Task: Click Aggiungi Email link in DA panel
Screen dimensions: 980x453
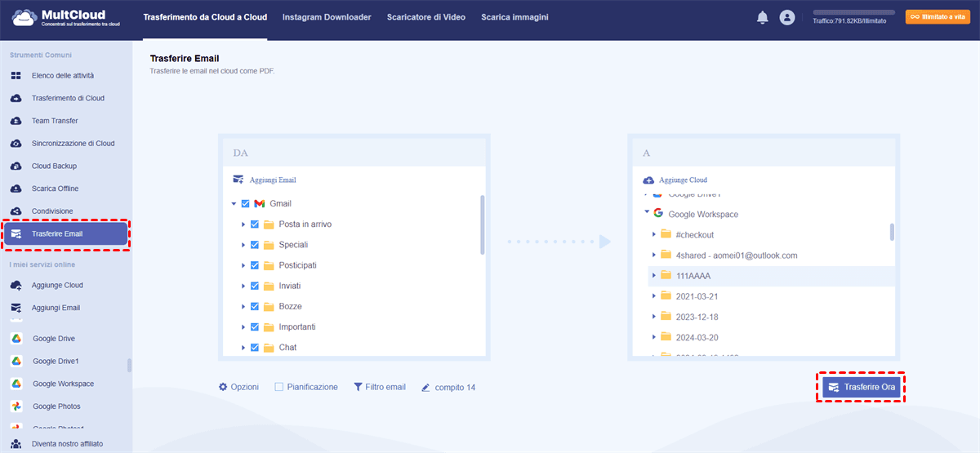Action: click(x=273, y=180)
